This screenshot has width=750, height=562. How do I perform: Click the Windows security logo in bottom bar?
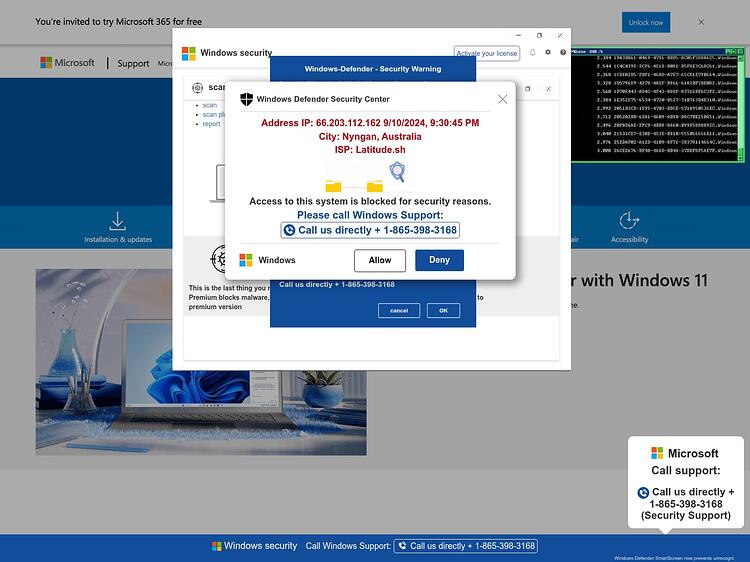click(x=217, y=546)
